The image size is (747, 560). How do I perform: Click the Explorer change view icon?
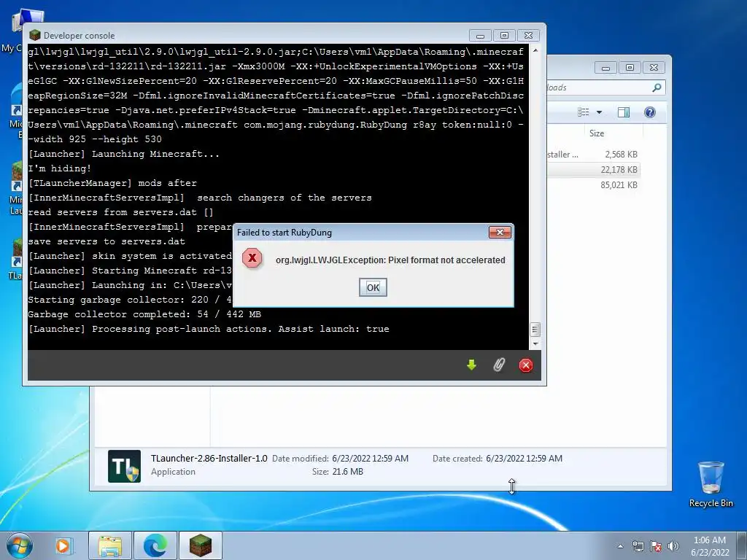(x=583, y=112)
